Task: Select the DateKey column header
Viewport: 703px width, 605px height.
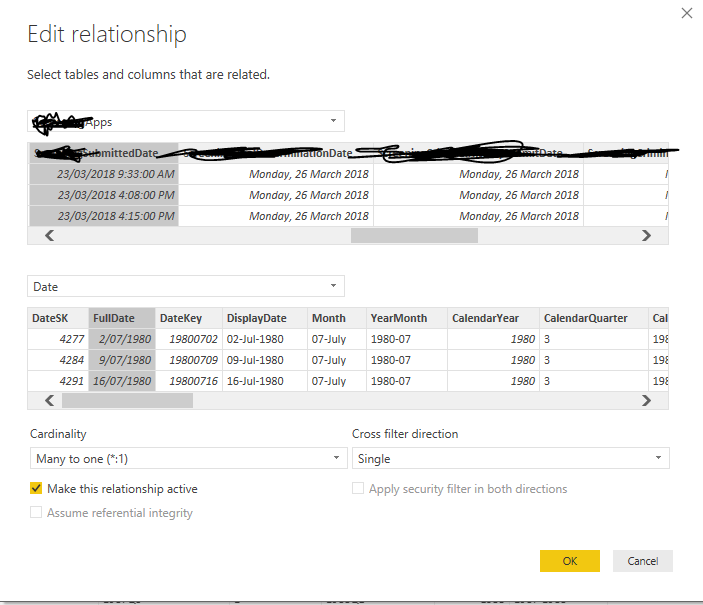Action: click(189, 318)
